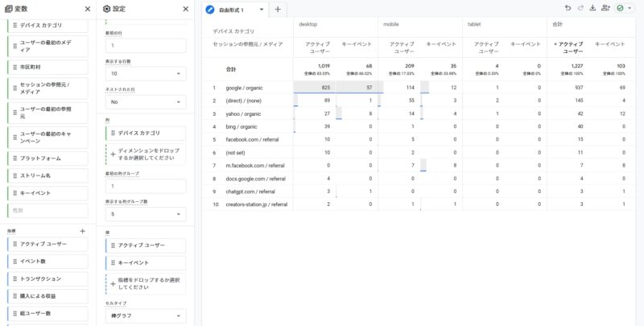644x326 pixels.
Task: Open the セルタイプ dropdown showing 棒グラフ
Action: pyautogui.click(x=146, y=316)
